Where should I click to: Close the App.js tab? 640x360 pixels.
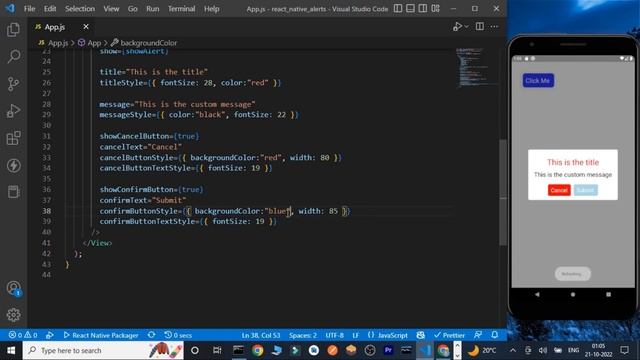coord(86,27)
